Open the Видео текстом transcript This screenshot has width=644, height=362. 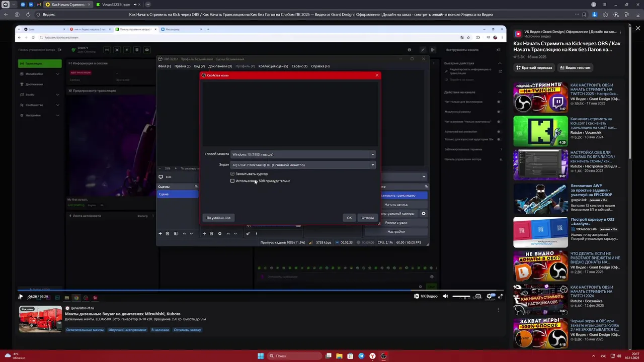click(575, 67)
